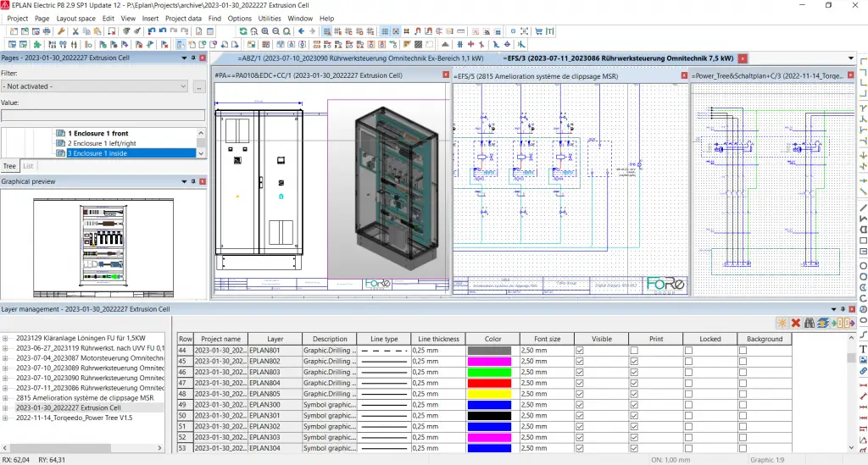Uncheck Visible checkbox for EPLAN801 layer

[x=580, y=351]
